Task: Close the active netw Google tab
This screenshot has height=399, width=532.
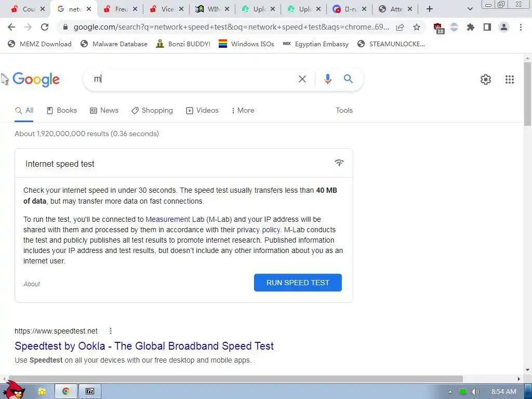Action: point(89,9)
